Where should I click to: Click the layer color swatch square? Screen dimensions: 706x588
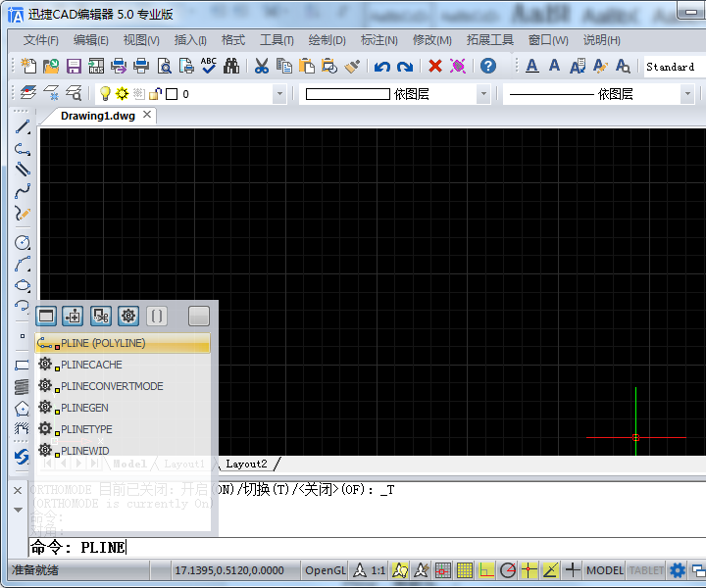point(172,94)
